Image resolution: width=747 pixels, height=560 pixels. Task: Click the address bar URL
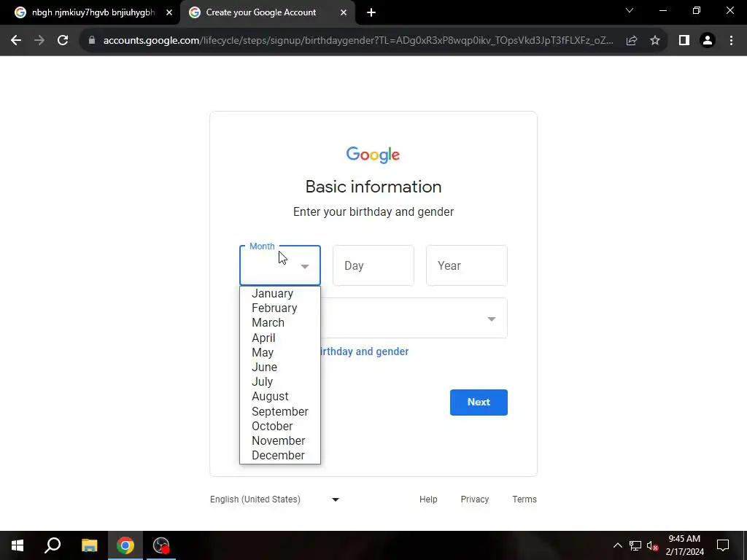click(x=358, y=41)
